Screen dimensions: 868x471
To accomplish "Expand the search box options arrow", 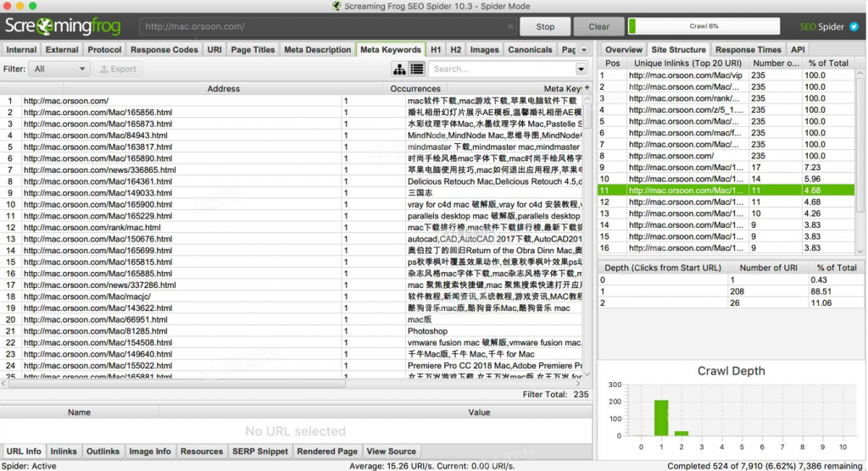I will (x=581, y=69).
